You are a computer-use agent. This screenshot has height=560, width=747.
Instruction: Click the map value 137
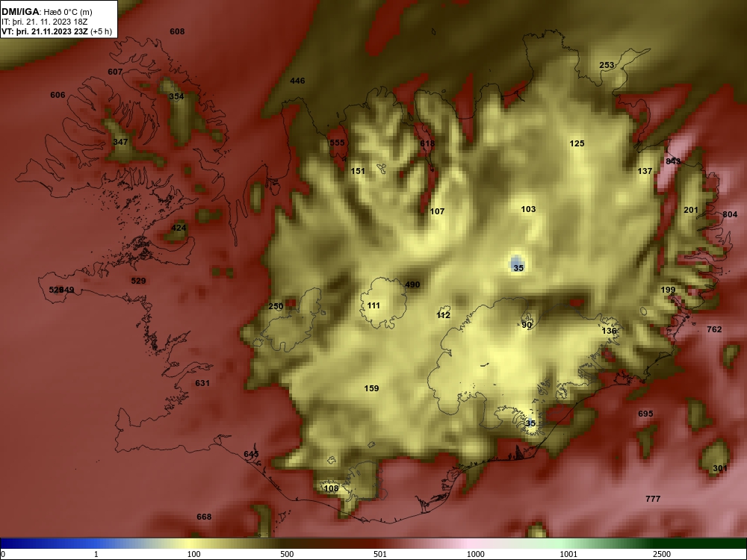click(645, 172)
